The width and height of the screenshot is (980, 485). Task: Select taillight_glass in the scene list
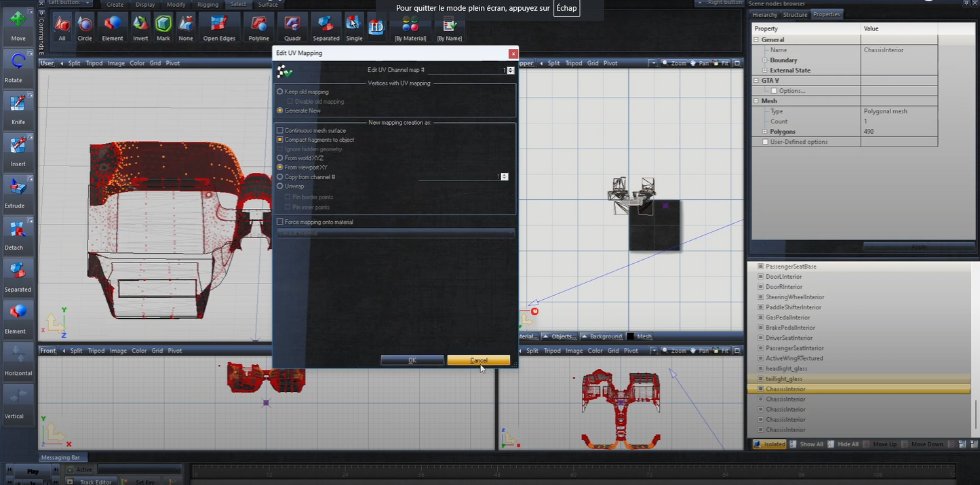[784, 379]
